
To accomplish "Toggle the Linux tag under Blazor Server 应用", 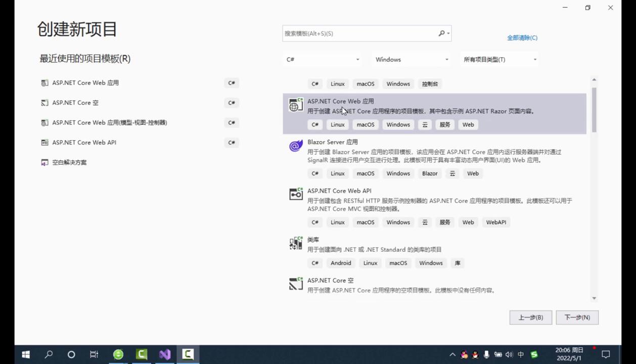I will [x=337, y=173].
